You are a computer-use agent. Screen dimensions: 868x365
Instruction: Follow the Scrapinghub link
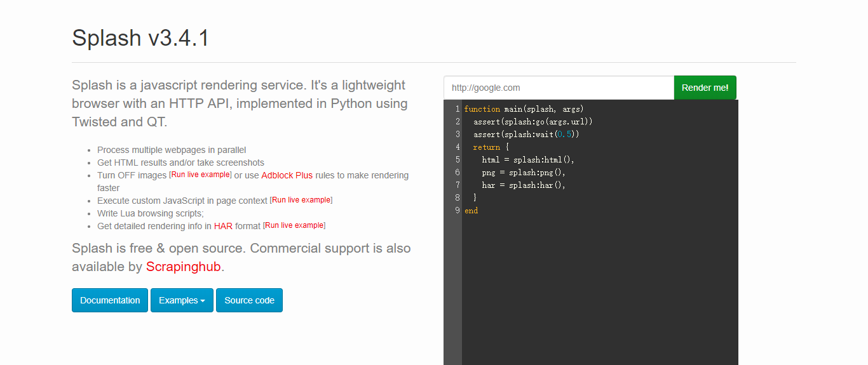click(x=184, y=267)
